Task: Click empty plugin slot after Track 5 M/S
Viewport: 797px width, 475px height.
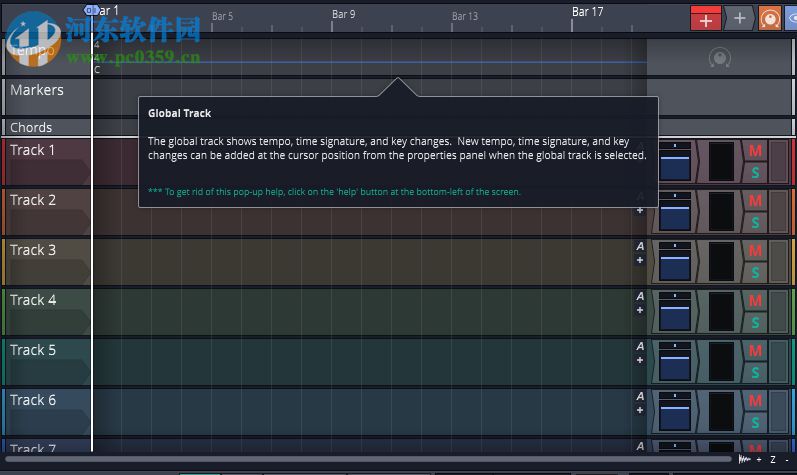Action: point(779,361)
